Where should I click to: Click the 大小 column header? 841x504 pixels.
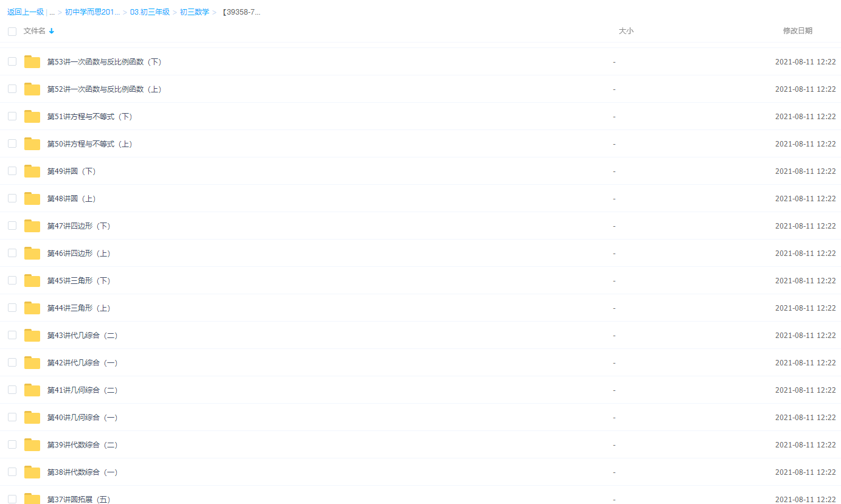[x=626, y=31]
